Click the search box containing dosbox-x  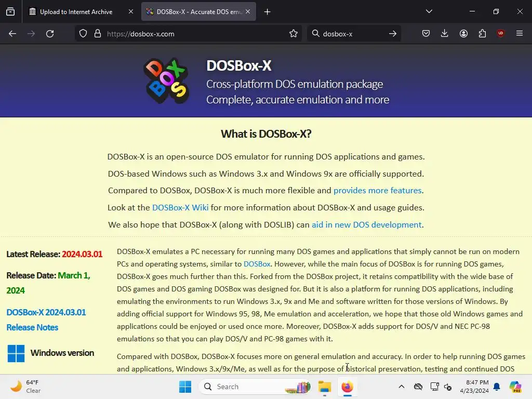pos(353,34)
